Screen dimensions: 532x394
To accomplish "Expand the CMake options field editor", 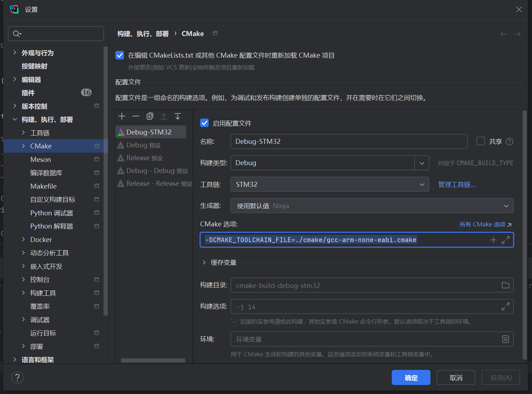I will (x=506, y=240).
